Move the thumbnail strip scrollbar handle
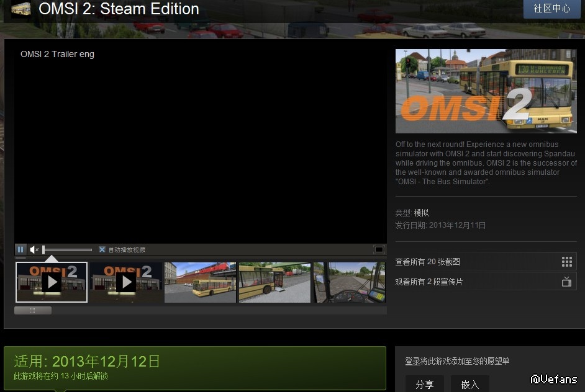 [33, 310]
